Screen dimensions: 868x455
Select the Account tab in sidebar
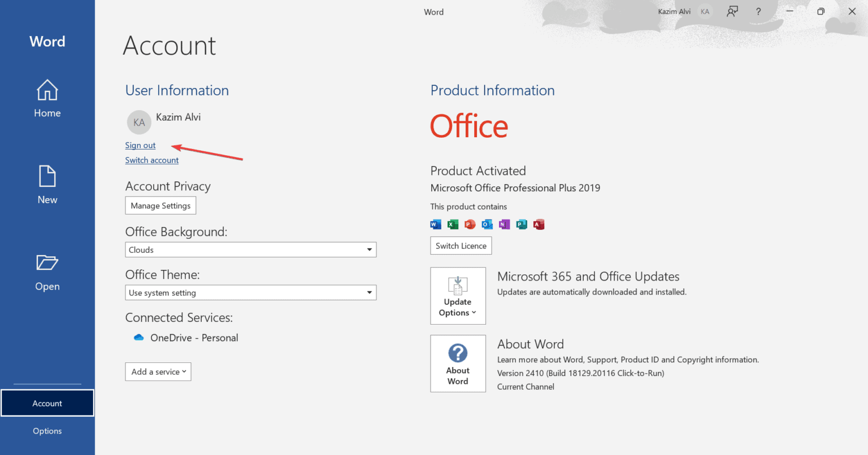(47, 403)
